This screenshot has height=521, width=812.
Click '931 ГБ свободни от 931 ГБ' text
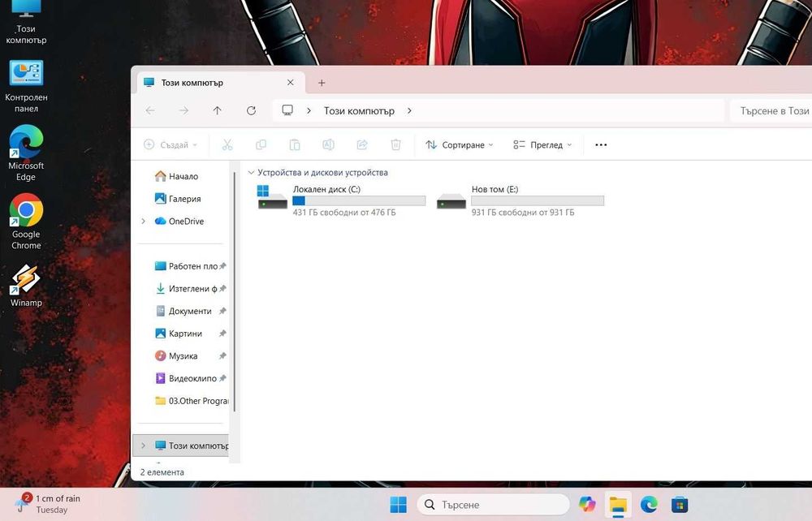pos(522,213)
